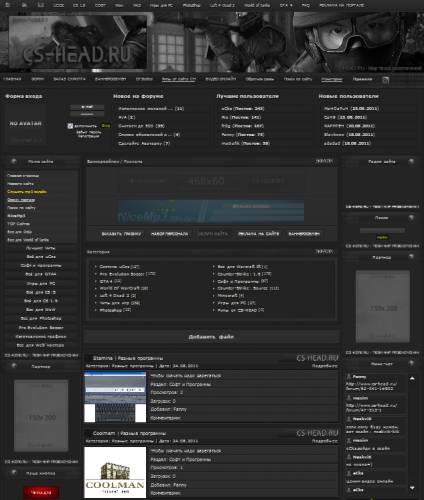Click the icon at right end of navigation bar

click(x=385, y=80)
